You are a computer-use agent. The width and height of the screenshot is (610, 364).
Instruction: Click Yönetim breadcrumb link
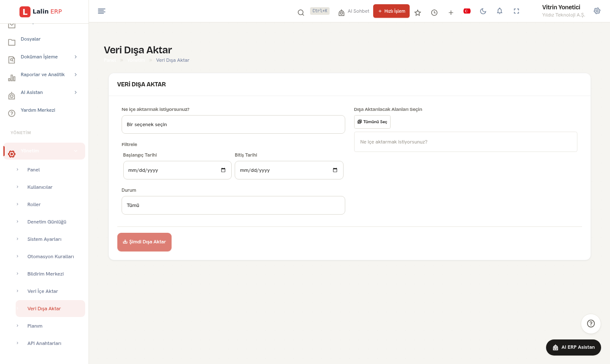[x=136, y=60]
